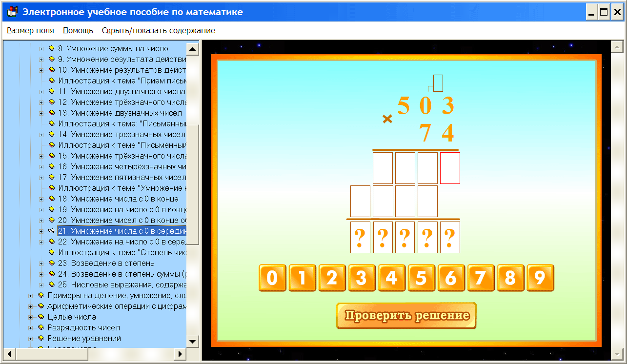The height and width of the screenshot is (364, 627).
Task: Click the icon of "Иллюстрация к теме "Умножение н"
Action: click(52, 188)
